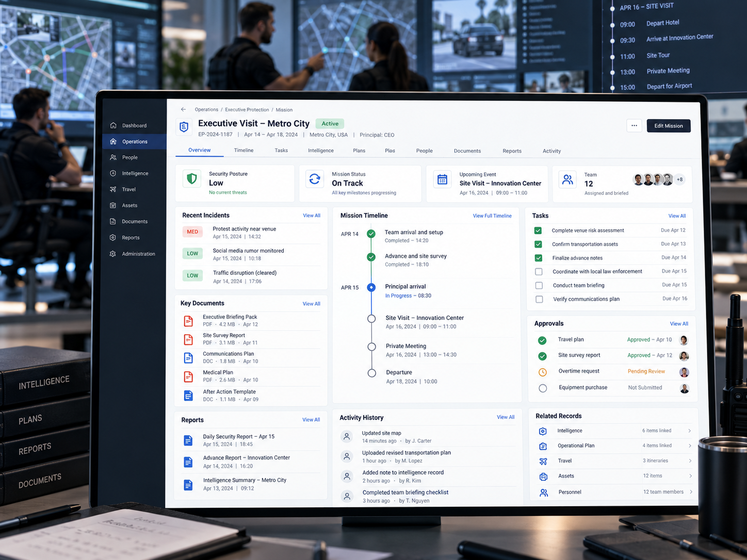Click the Operational Plan record icon
The image size is (747, 560).
tap(543, 446)
